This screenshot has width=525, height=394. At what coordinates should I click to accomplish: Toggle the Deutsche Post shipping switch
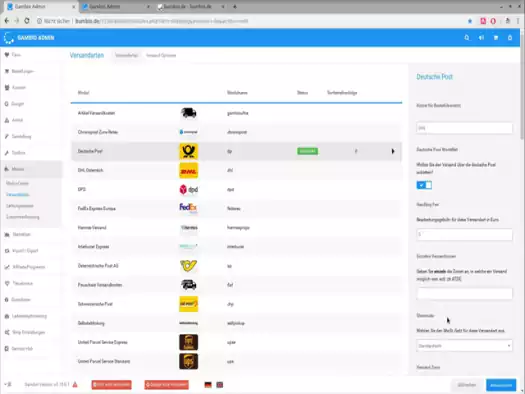pos(424,185)
